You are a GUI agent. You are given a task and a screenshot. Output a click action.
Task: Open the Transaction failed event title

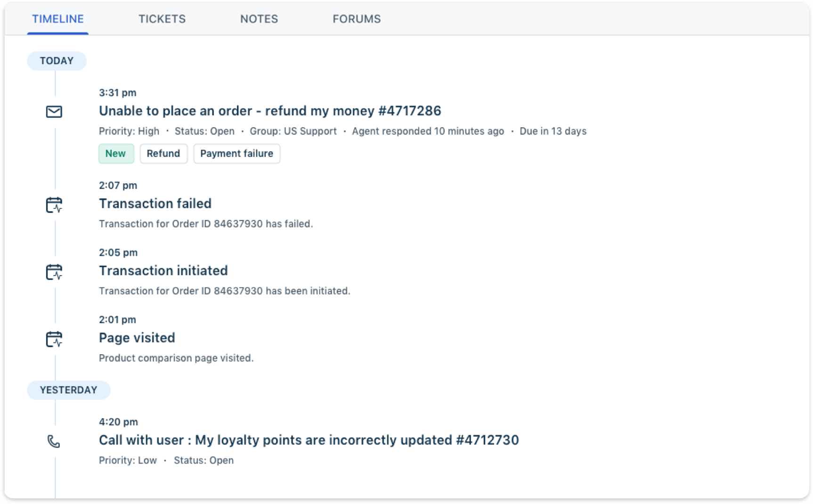[155, 203]
